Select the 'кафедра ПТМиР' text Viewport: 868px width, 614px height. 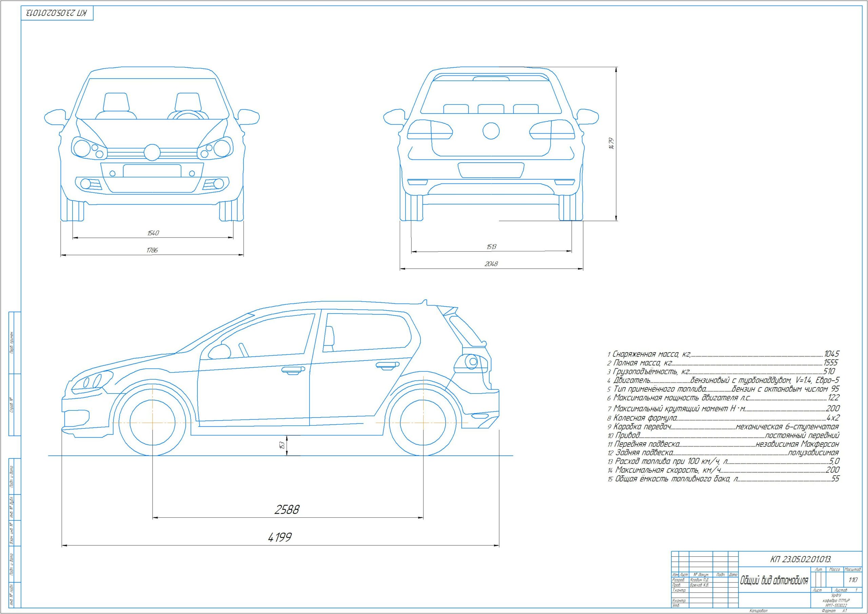836,601
